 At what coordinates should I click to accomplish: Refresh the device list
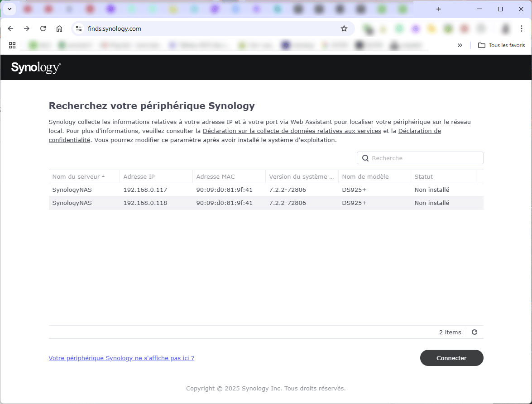[x=474, y=332]
